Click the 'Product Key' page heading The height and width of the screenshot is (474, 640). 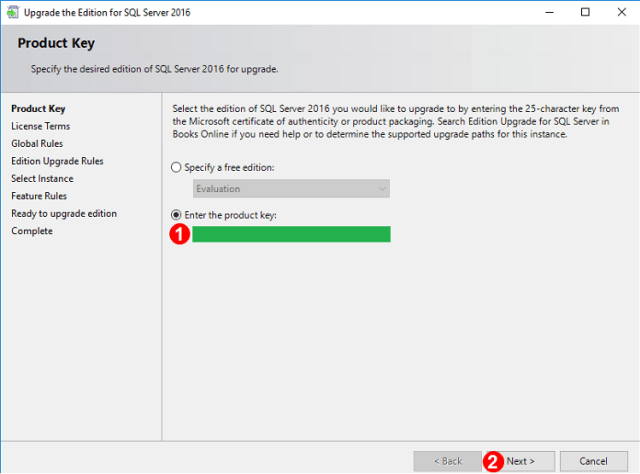point(56,43)
